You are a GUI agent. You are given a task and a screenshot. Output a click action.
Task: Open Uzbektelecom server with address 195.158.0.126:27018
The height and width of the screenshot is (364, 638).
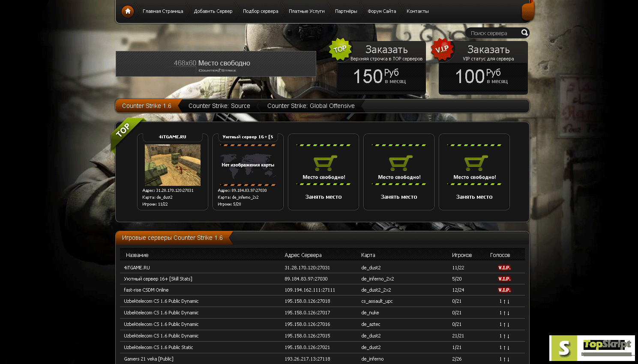pyautogui.click(x=161, y=301)
